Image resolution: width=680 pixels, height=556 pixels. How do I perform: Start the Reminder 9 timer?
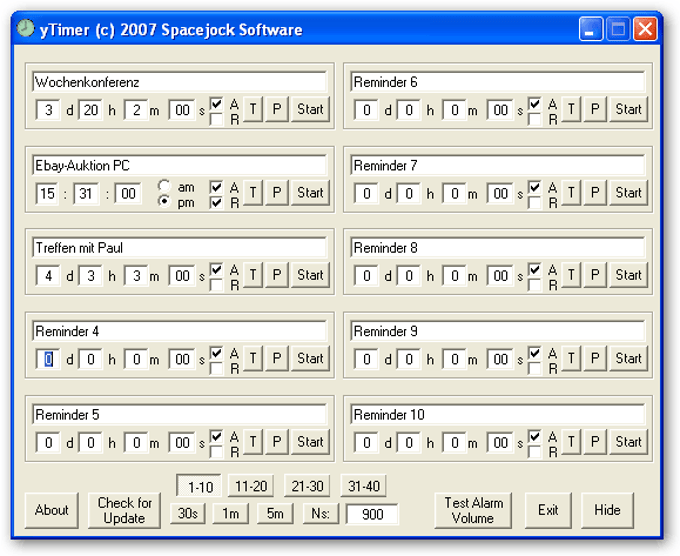tap(628, 359)
